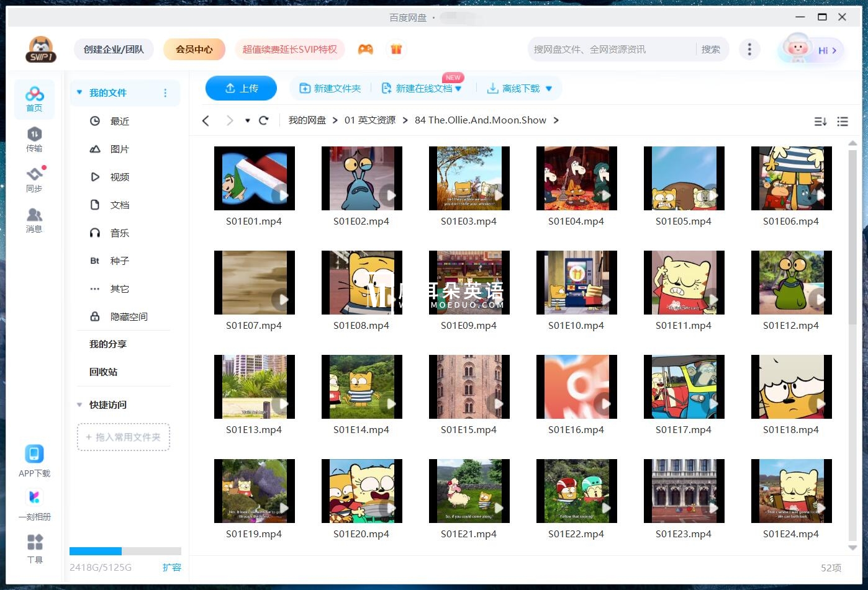
Task: Click the gift box icon
Action: [x=396, y=50]
